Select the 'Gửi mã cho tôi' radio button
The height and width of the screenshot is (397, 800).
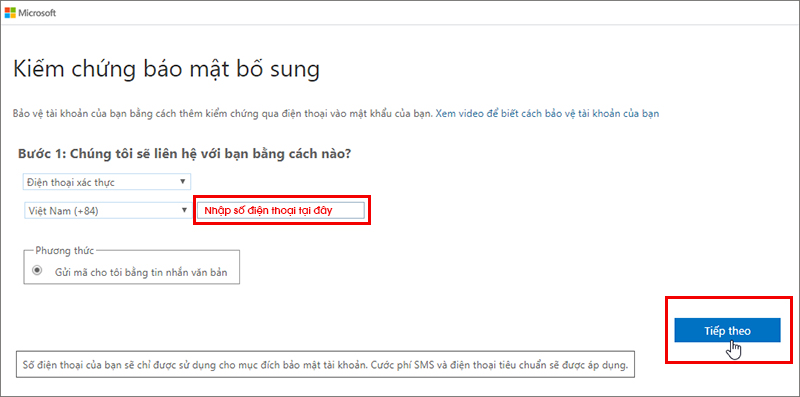tap(37, 271)
